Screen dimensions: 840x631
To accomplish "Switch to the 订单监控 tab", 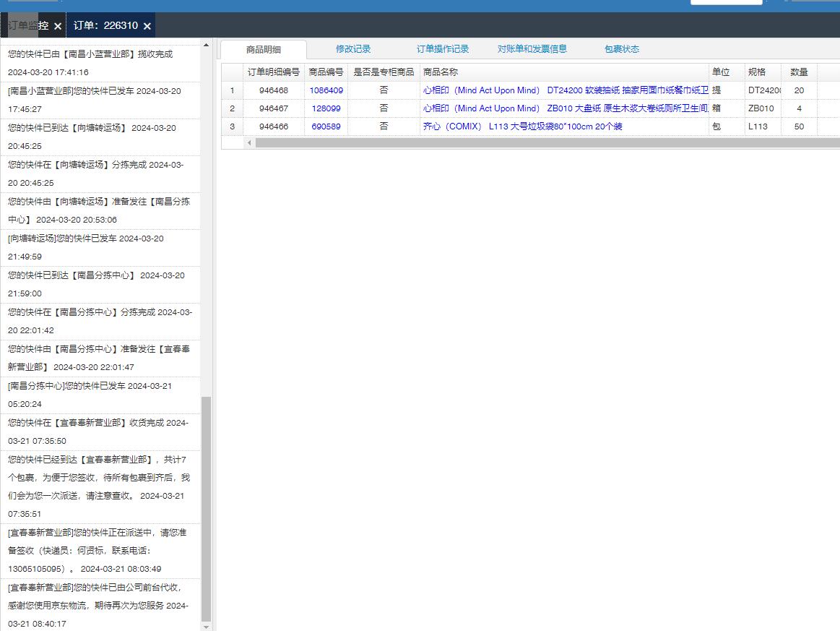I will pos(28,25).
